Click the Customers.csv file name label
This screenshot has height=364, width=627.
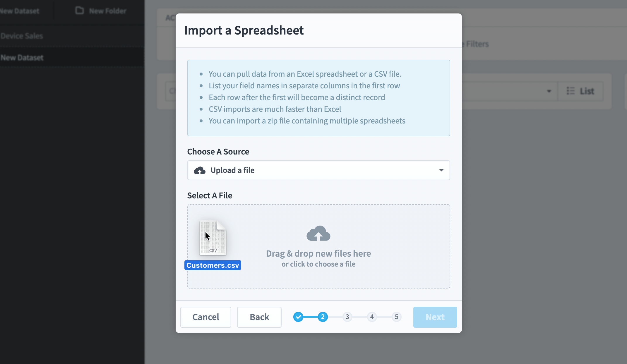pos(213,265)
